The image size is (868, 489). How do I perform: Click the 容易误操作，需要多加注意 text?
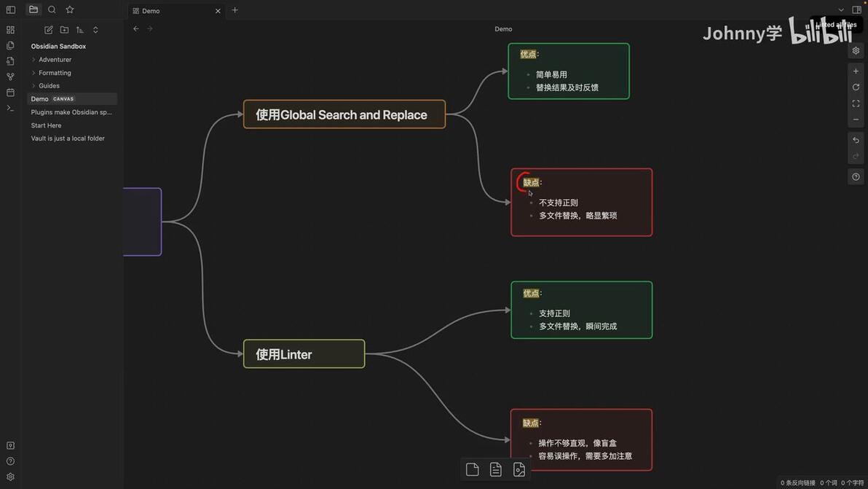pyautogui.click(x=585, y=455)
